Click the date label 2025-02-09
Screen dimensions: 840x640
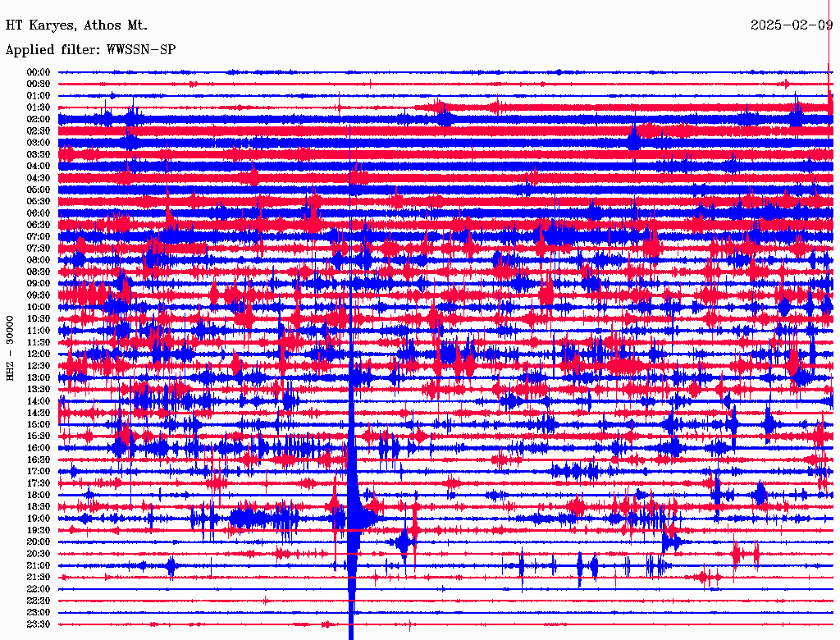792,25
